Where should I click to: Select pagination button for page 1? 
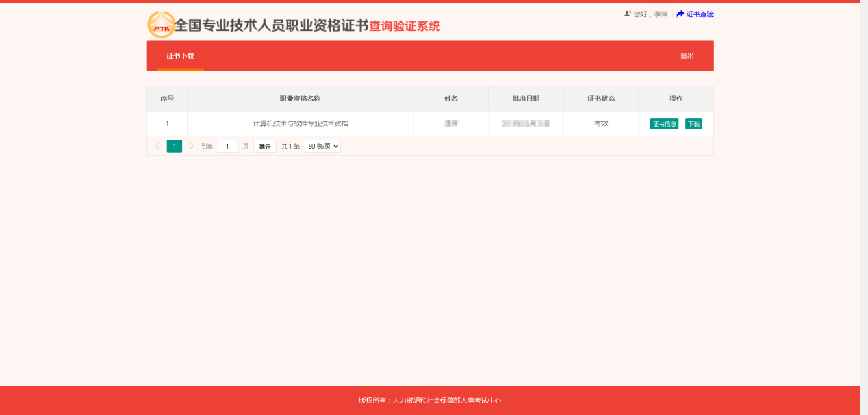(x=174, y=146)
